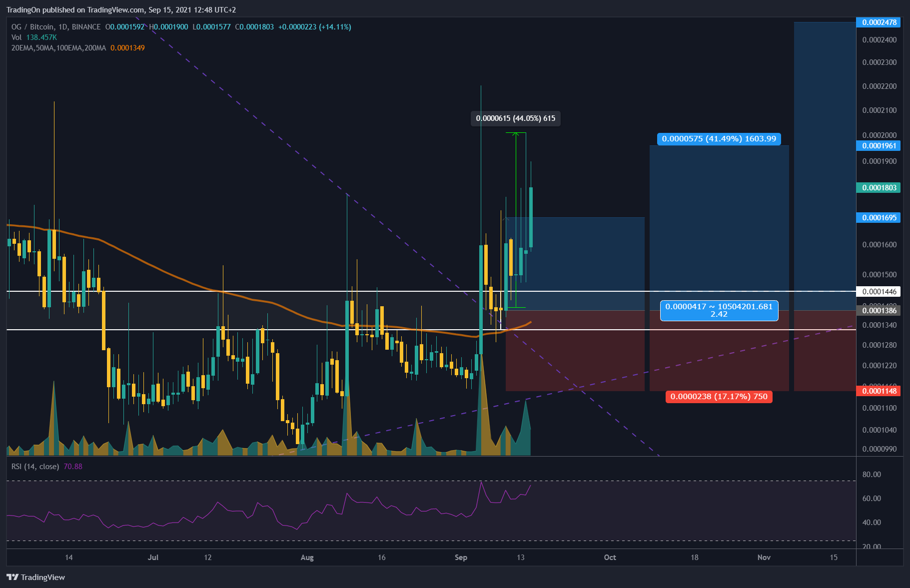Click the orange 200MA value 0.0001349
Image resolution: width=910 pixels, height=588 pixels.
[x=127, y=48]
